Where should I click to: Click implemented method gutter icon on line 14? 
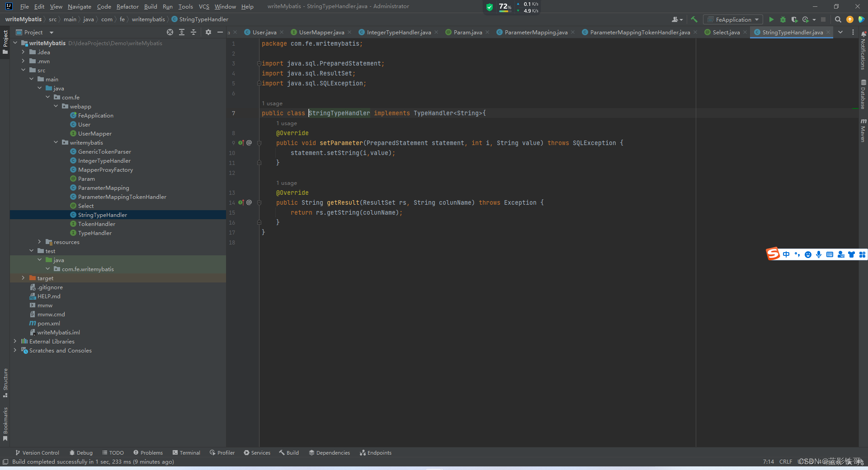click(241, 202)
